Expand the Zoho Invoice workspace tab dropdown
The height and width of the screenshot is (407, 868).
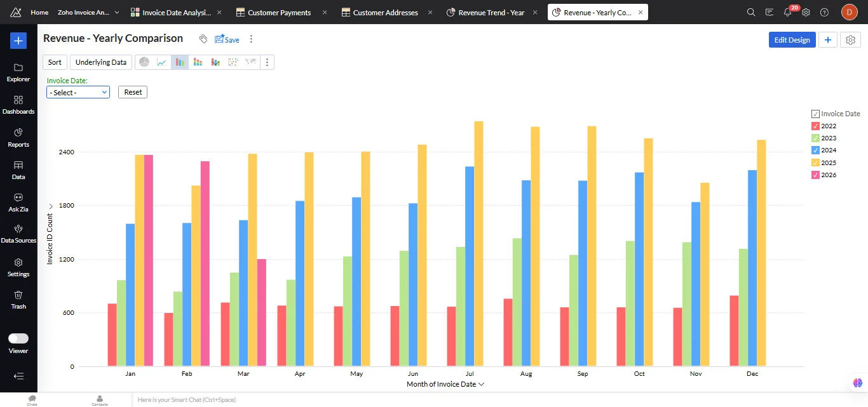point(117,12)
